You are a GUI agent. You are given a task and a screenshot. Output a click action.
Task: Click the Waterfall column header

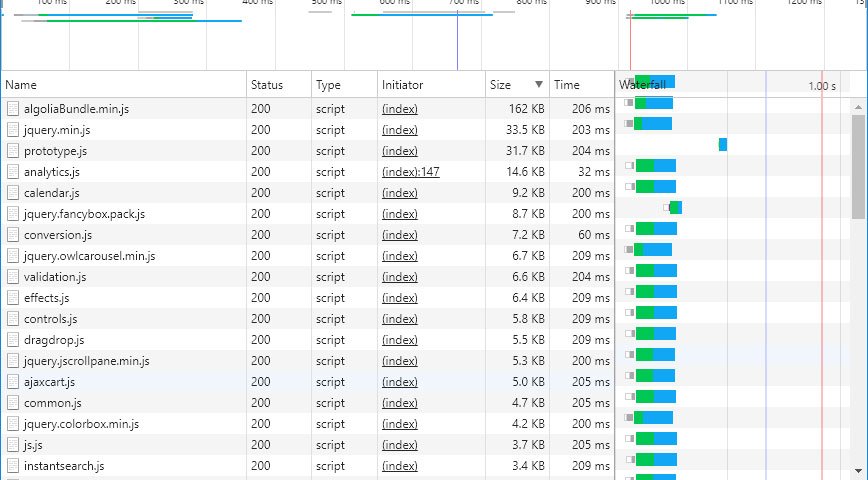click(x=732, y=85)
